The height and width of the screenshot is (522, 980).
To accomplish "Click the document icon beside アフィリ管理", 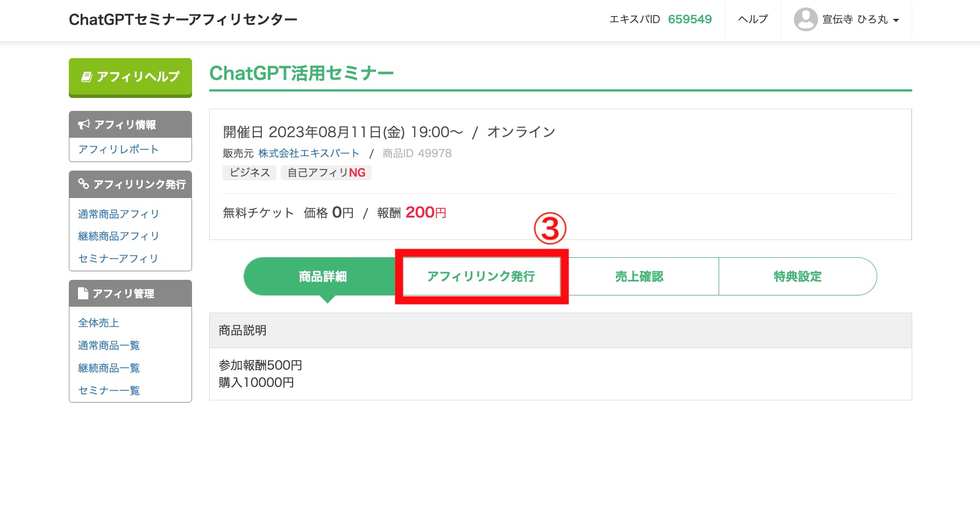I will click(x=83, y=293).
